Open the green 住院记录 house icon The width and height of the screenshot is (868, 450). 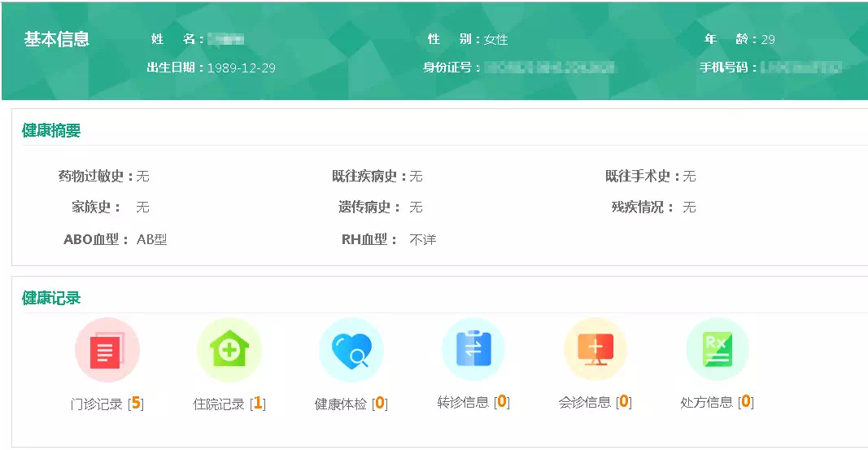tap(229, 351)
